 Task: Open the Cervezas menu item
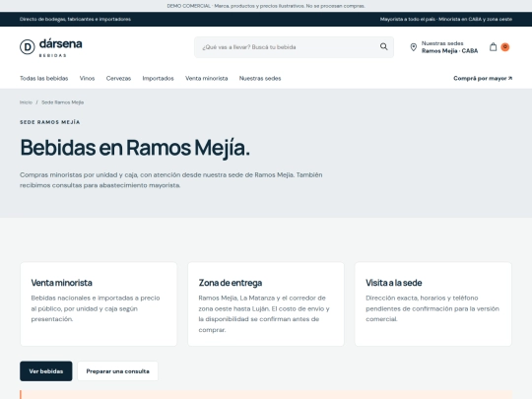[118, 79]
